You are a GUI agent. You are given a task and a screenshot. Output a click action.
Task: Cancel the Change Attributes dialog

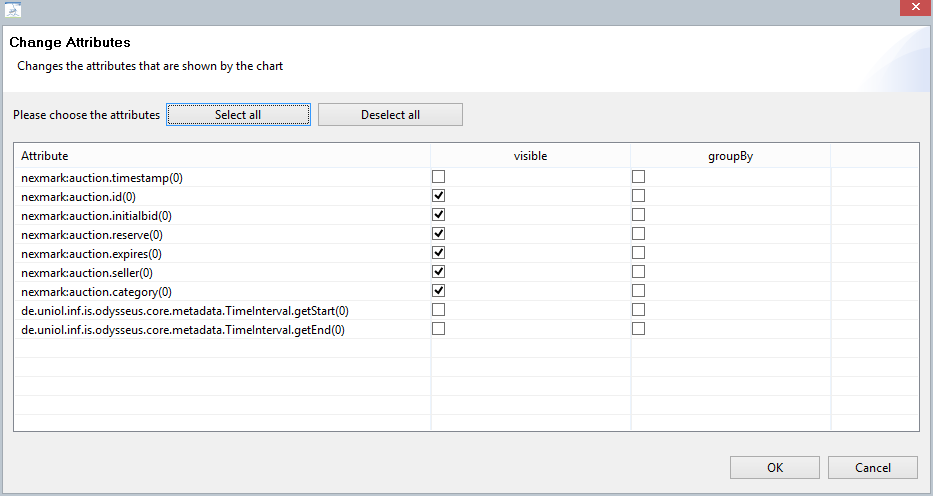(x=872, y=467)
